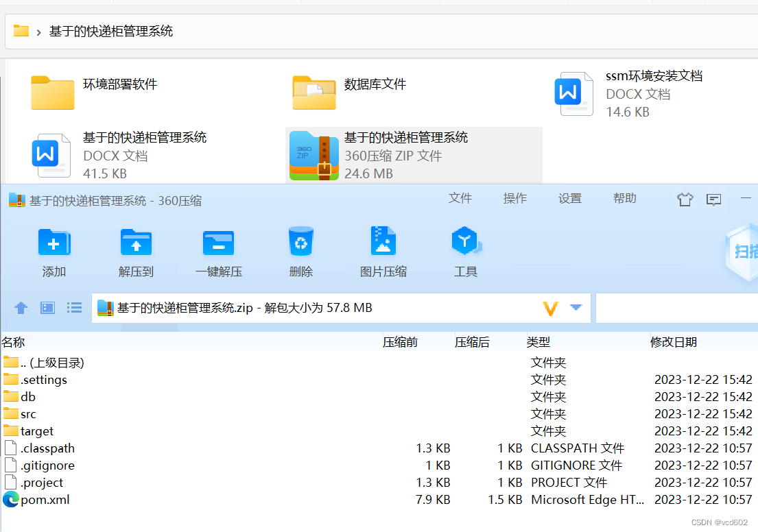This screenshot has width=758, height=532.
Task: Click the Explorer breadcrumb 基于的快递柜管理系统
Action: click(x=110, y=32)
